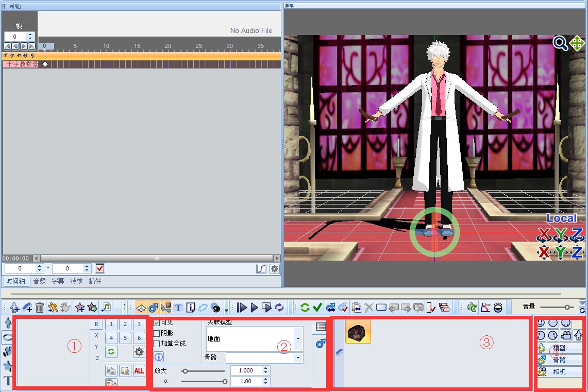Increase the α value stepper
The width and height of the screenshot is (588, 392).
coord(265,379)
